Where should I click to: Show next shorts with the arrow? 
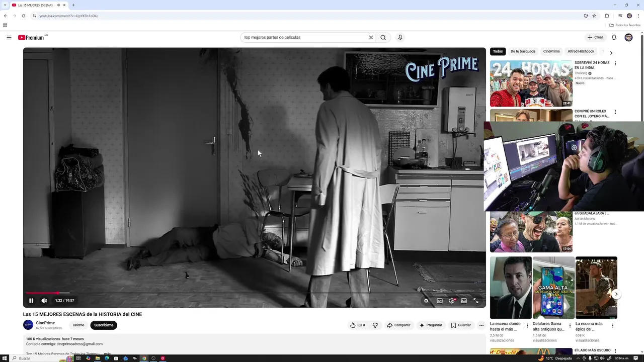pyautogui.click(x=616, y=294)
